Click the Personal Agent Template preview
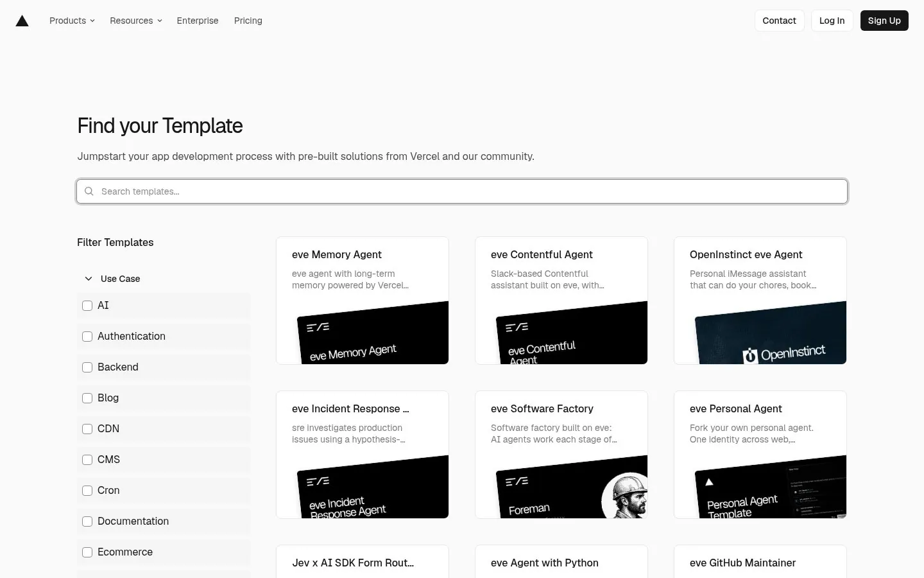Screen dimensions: 924x578 [x=771, y=487]
